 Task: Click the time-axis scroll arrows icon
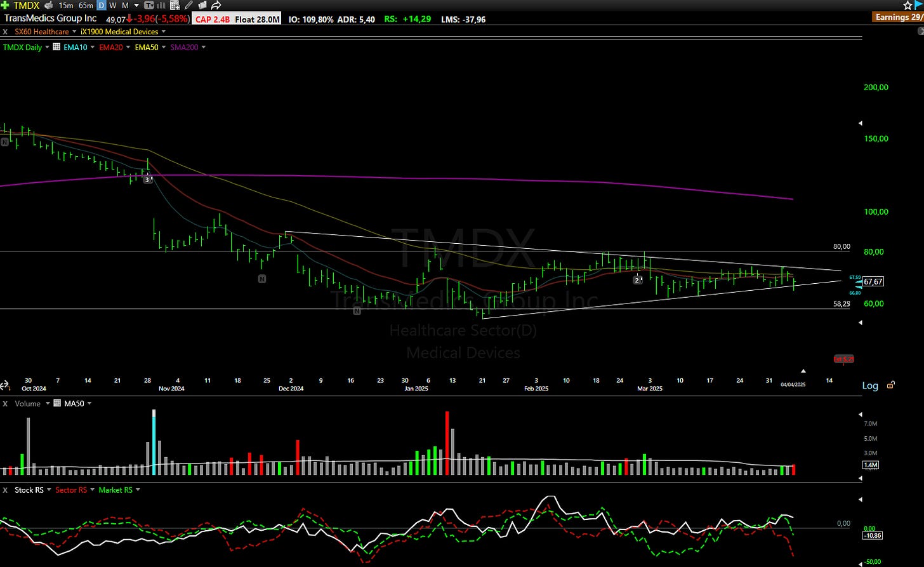tap(4, 385)
